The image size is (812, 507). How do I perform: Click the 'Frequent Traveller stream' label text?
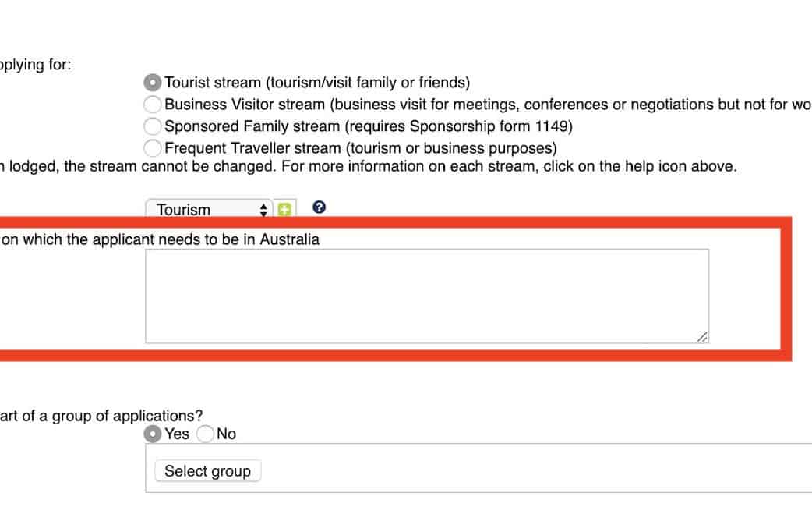(252, 147)
